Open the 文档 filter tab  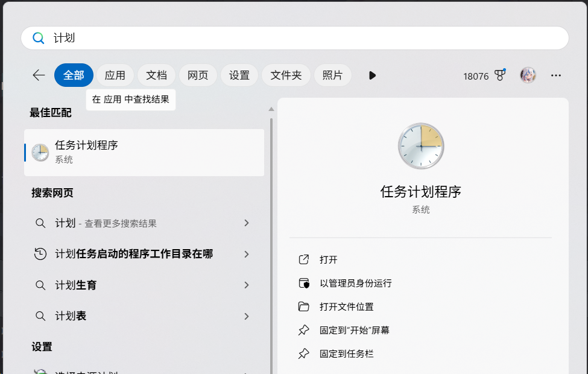(x=156, y=75)
